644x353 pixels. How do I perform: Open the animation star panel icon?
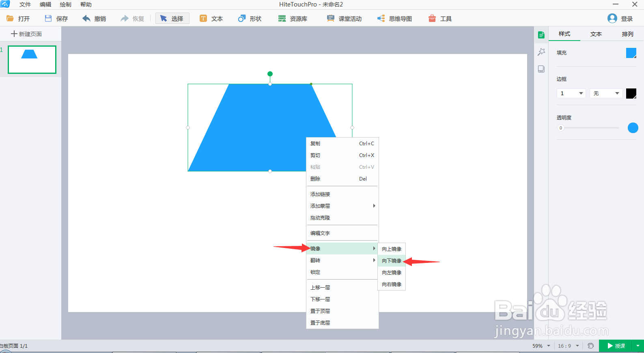(541, 52)
